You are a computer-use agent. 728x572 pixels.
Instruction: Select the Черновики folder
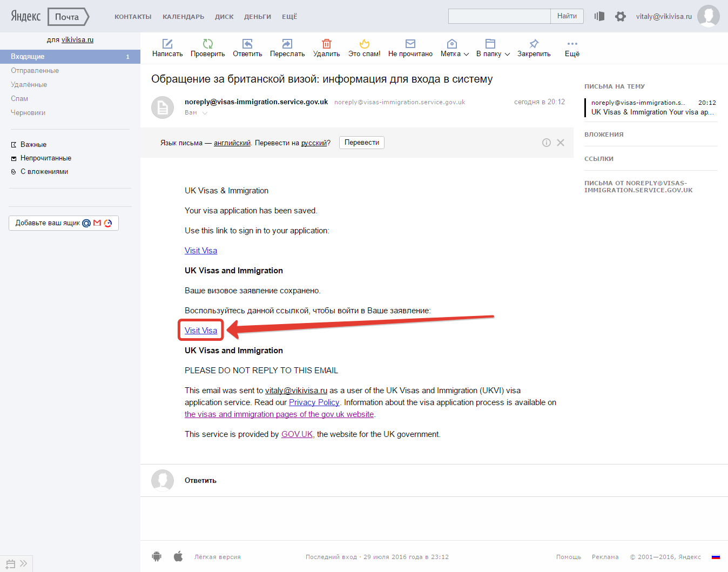click(x=28, y=112)
